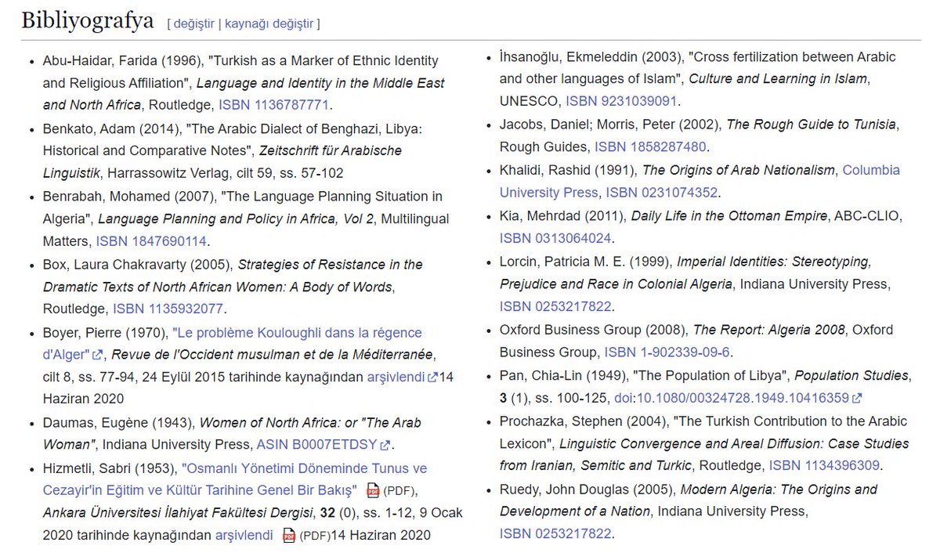Open ISBN 0313064024 for Kia
Image resolution: width=940 pixels, height=560 pixels.
coord(555,238)
